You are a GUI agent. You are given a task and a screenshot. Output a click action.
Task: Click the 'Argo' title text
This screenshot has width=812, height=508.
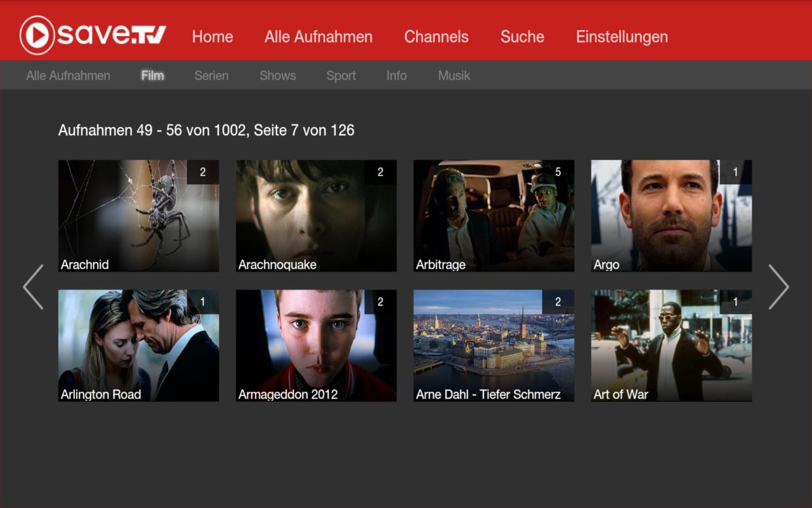[606, 265]
